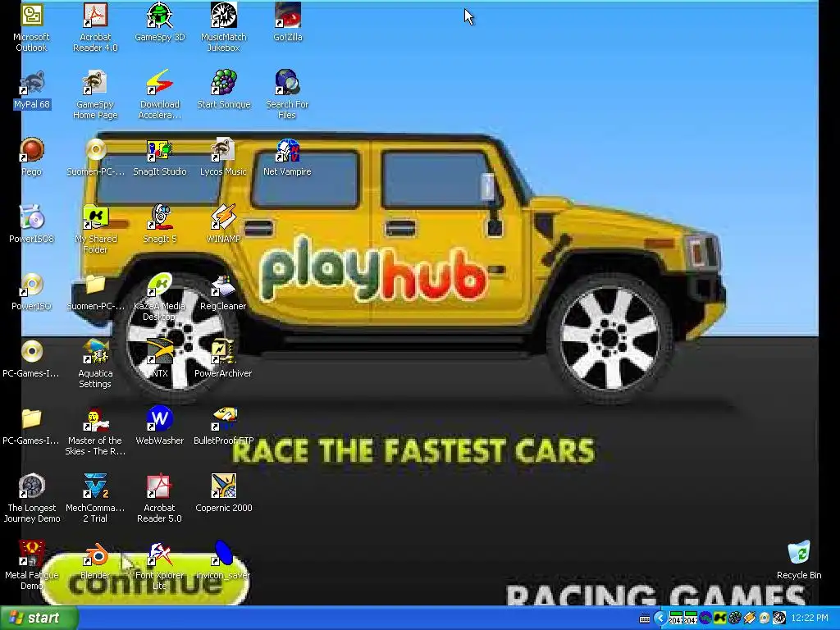The image size is (840, 630).
Task: Select the Download Accelerator icon
Action: [160, 94]
